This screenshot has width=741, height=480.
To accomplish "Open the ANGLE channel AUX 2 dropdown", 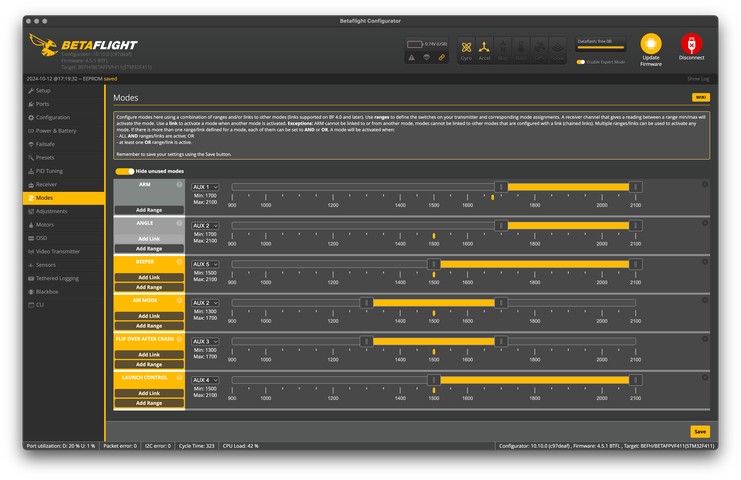I will [205, 226].
